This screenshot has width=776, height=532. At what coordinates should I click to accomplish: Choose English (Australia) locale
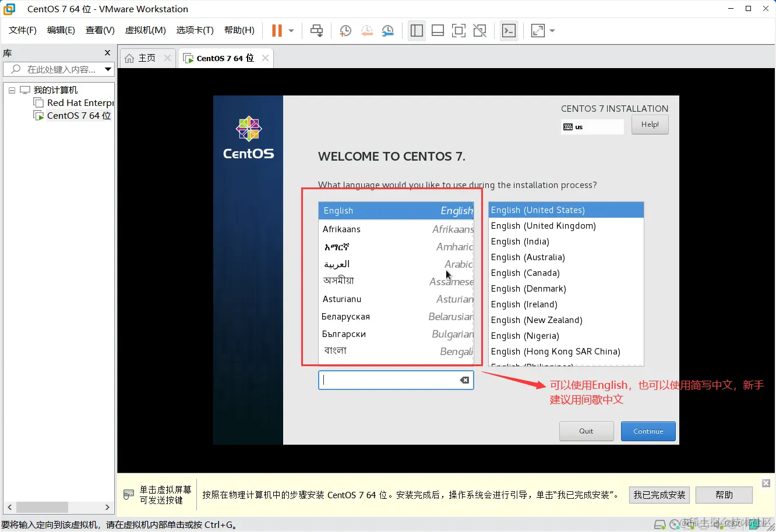[566, 257]
